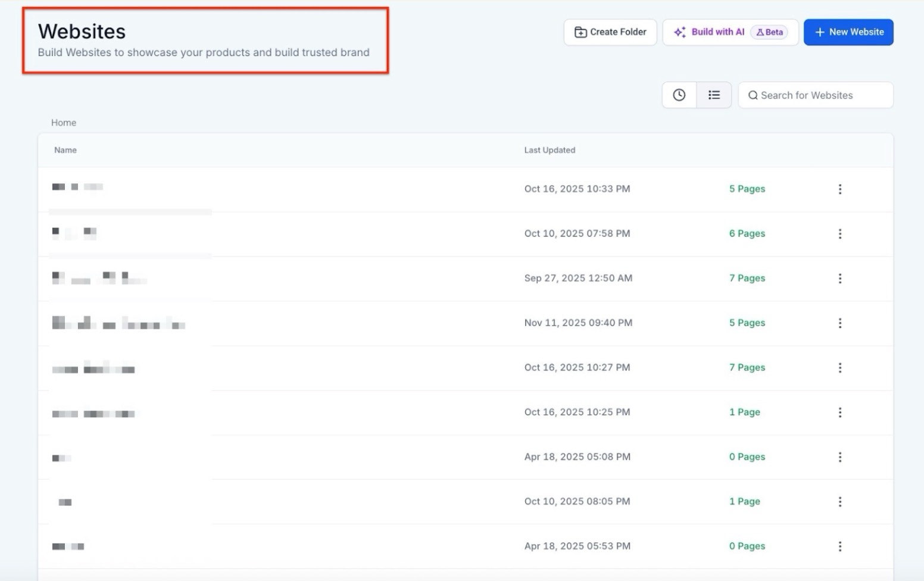
Task: Click the blue New Website button
Action: click(848, 32)
